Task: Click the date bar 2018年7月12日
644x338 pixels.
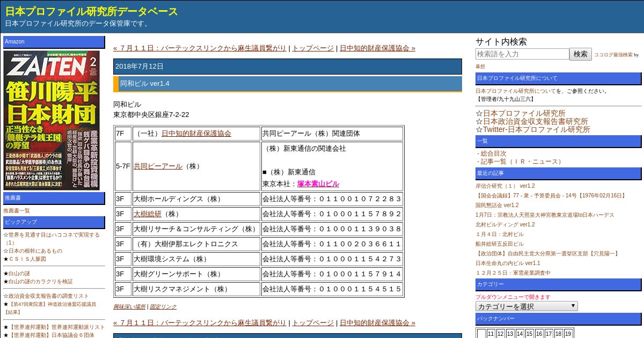Action: click(x=288, y=67)
